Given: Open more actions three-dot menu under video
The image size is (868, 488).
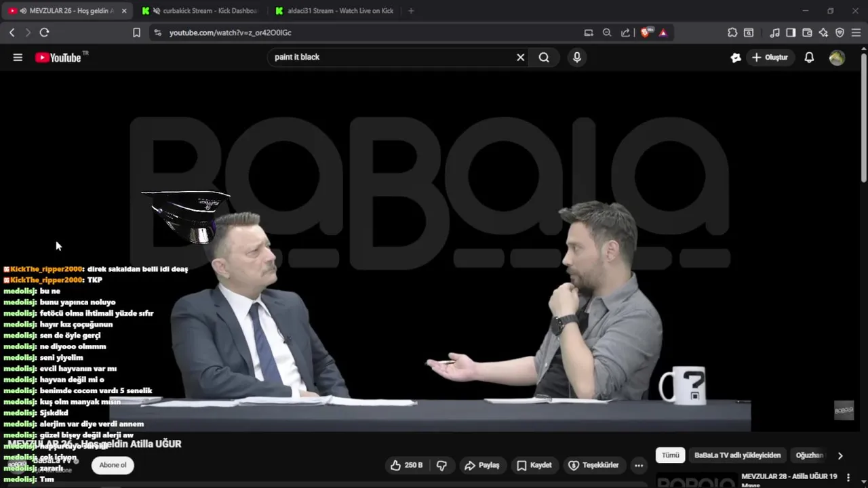Looking at the screenshot, I should click(639, 465).
